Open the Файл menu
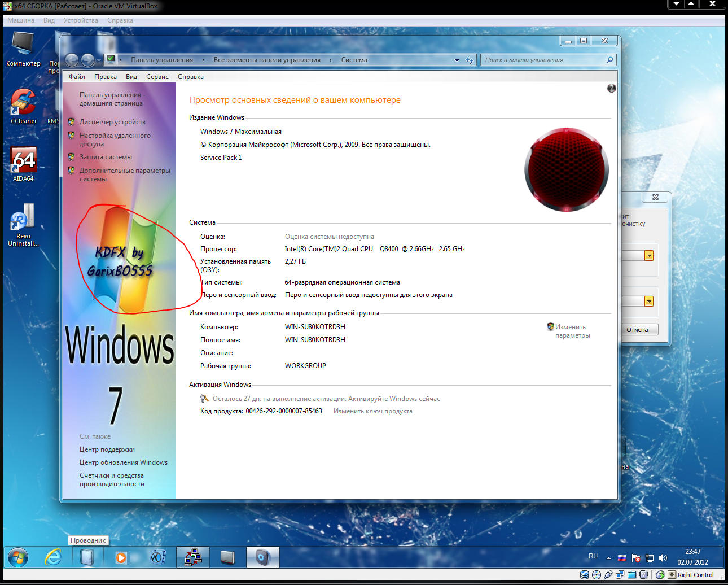728x585 pixels. [x=77, y=77]
